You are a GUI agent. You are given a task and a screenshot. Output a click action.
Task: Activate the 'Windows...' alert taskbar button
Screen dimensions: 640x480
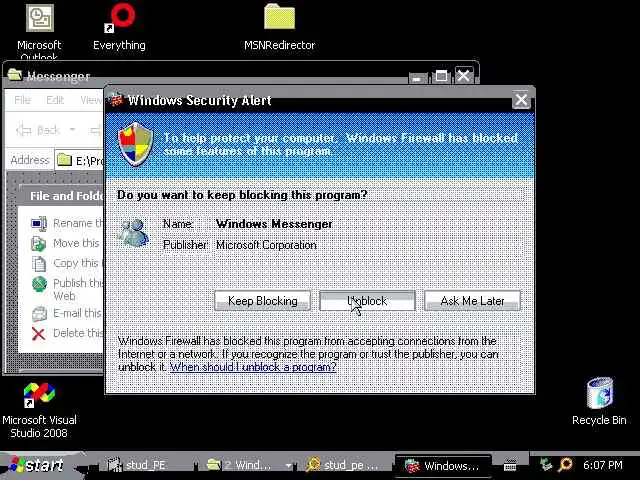[x=443, y=466]
